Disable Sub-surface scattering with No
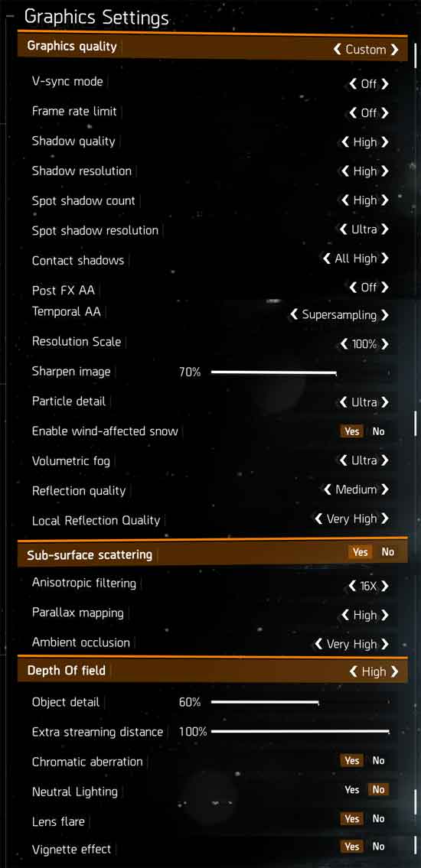 coord(388,552)
